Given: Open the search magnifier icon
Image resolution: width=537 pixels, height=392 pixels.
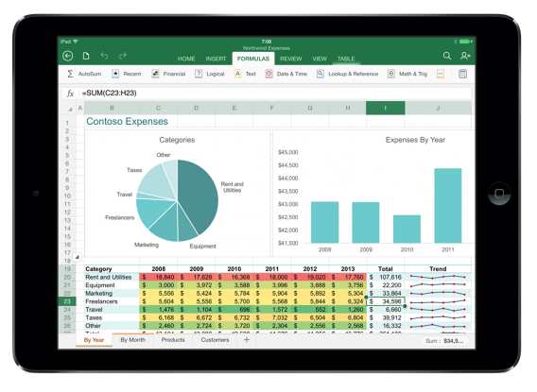Looking at the screenshot, I should [447, 56].
